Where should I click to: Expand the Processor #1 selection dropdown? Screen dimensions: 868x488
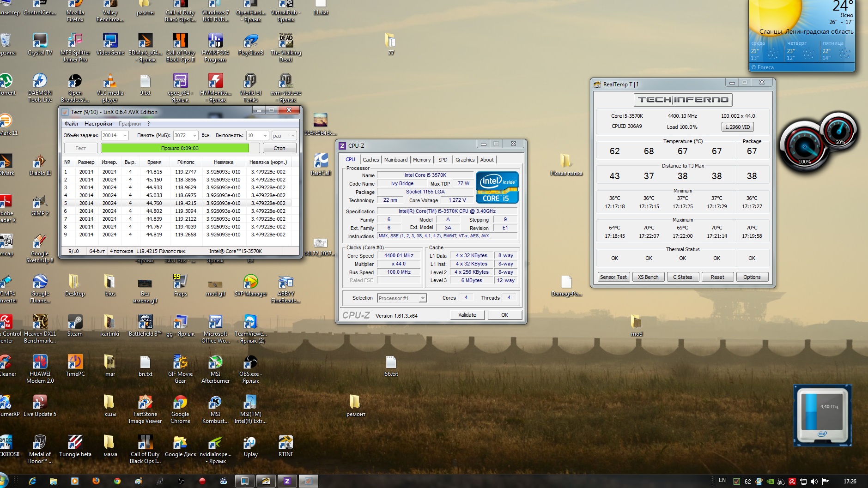point(422,298)
